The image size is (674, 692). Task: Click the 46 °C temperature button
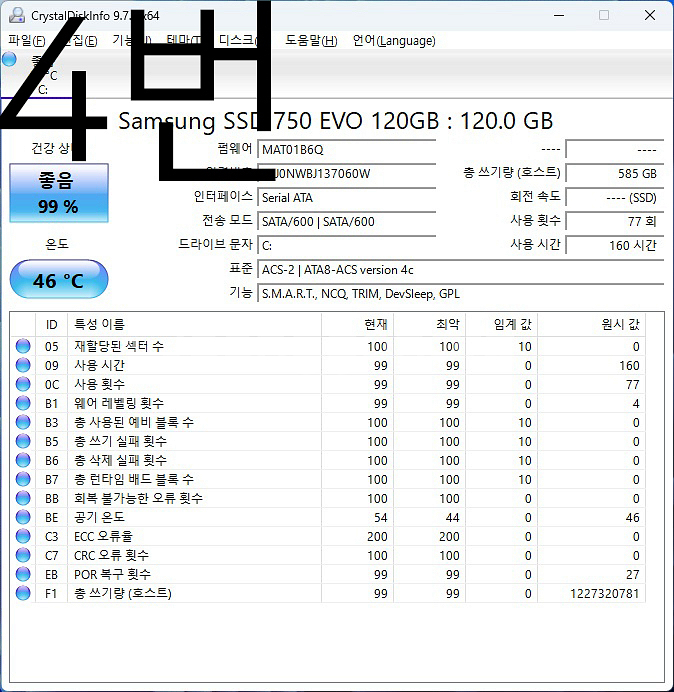coord(59,280)
